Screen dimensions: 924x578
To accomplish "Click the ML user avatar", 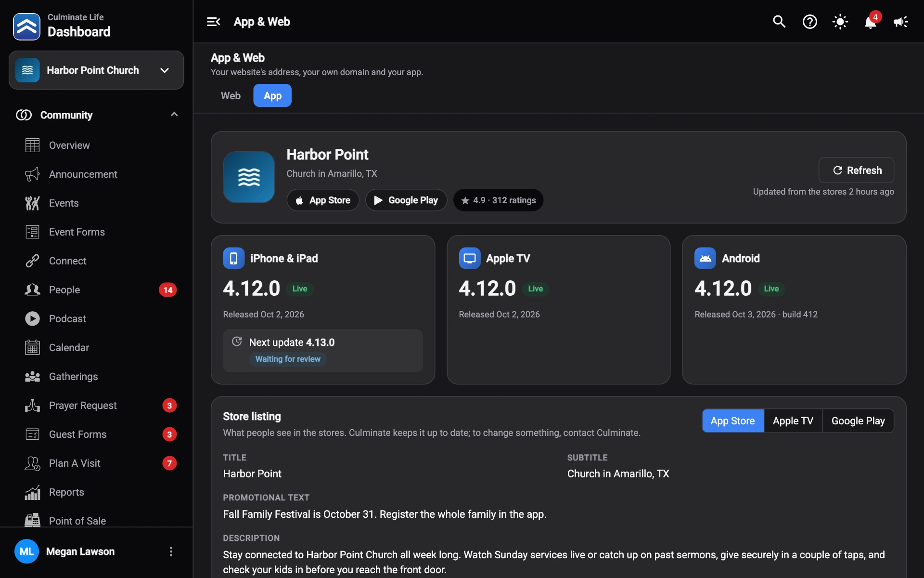I will point(26,552).
